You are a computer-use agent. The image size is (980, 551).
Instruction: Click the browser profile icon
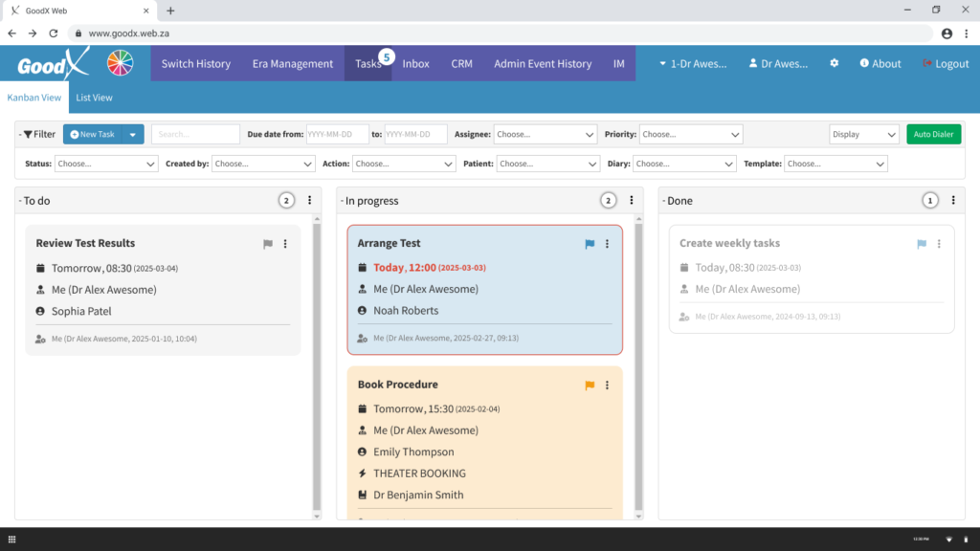tap(947, 33)
